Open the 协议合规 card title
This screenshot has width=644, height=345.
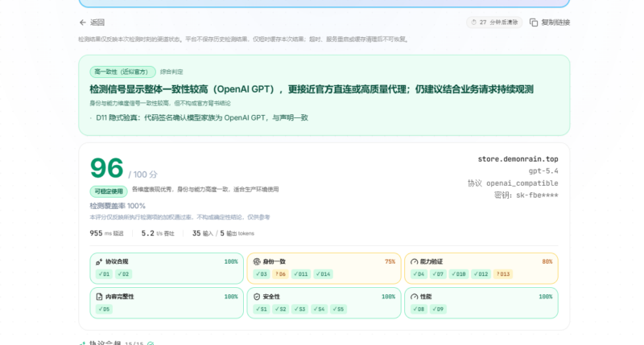tap(117, 261)
